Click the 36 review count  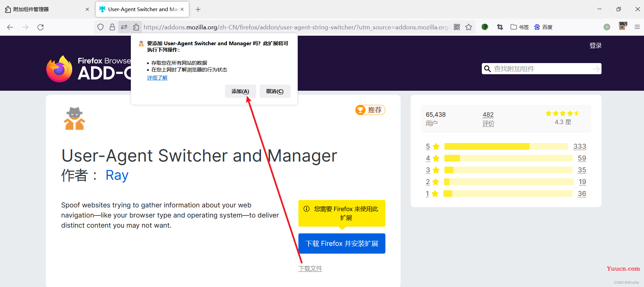[582, 194]
